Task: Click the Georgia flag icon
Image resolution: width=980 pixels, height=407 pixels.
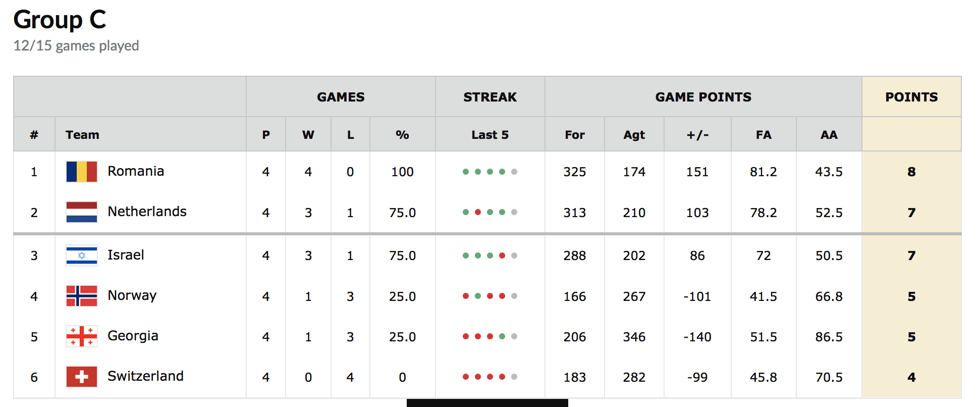Action: click(x=82, y=336)
